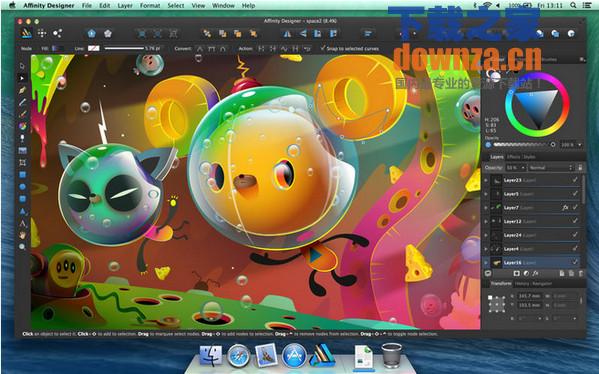Click the add new layer icon
The height and width of the screenshot is (374, 599).
[562, 274]
